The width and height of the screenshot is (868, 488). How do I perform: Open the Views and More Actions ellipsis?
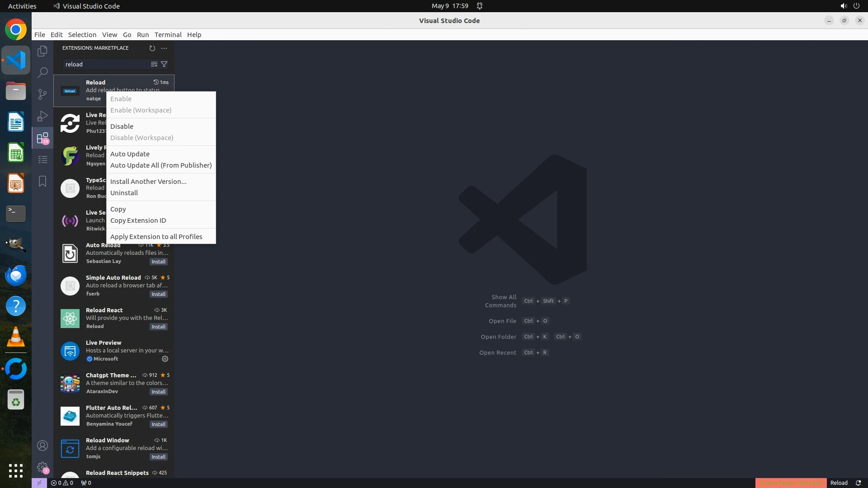[164, 48]
